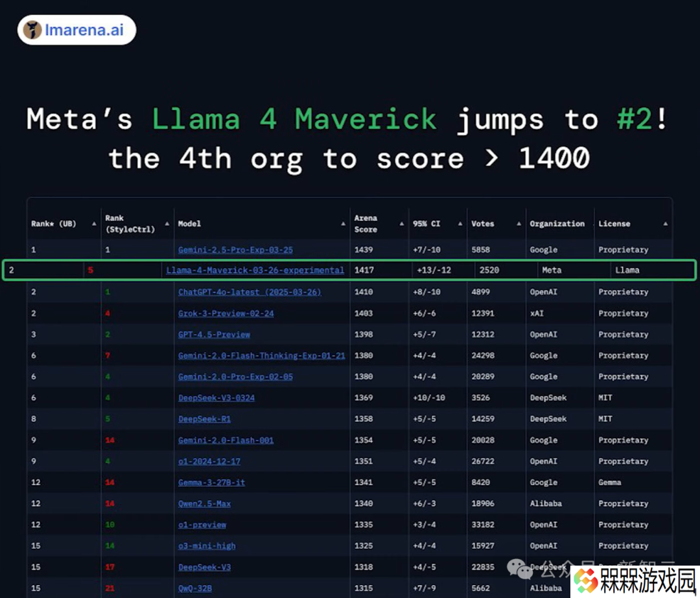Click the Votes column sort arrow
Image resolution: width=700 pixels, height=598 pixels.
[x=519, y=224]
